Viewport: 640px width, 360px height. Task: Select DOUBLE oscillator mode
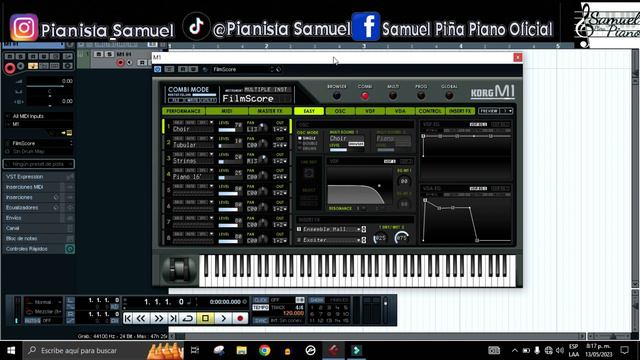(307, 143)
